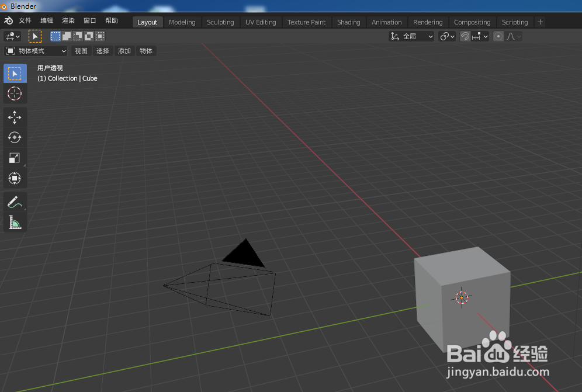This screenshot has height=392, width=582.
Task: Open the 视图 (View) viewport menu
Action: (x=81, y=51)
